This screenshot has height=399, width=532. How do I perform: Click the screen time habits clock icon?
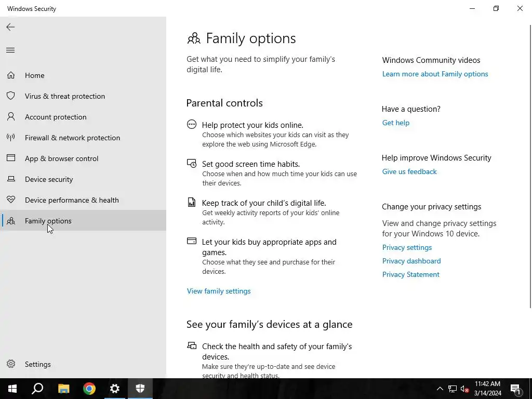192,164
